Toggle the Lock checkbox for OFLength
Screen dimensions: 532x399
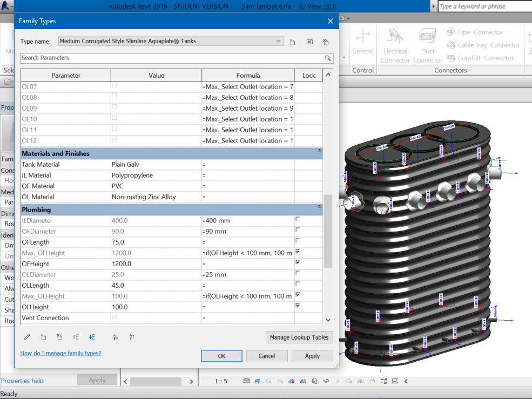coord(298,241)
